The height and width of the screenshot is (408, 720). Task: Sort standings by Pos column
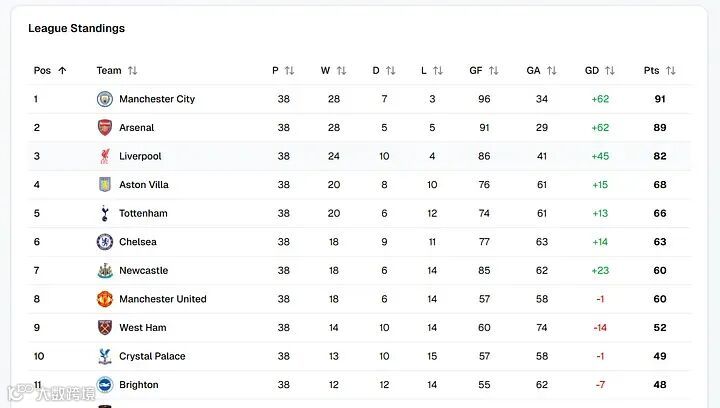(x=50, y=70)
